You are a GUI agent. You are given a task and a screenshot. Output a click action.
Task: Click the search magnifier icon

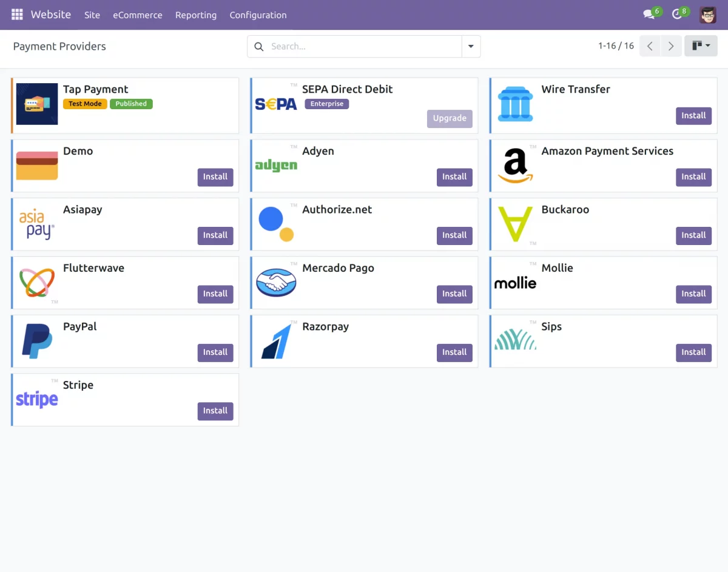(259, 47)
